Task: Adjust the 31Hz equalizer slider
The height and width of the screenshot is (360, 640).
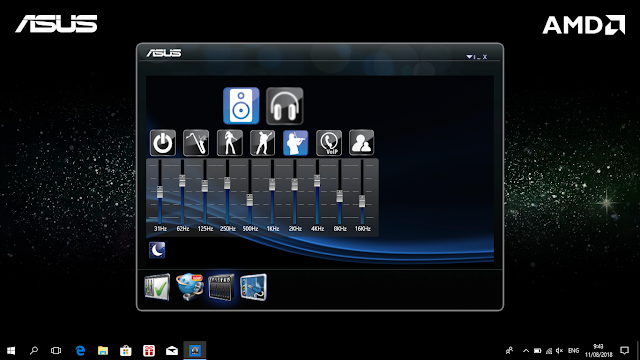Action: pyautogui.click(x=160, y=192)
